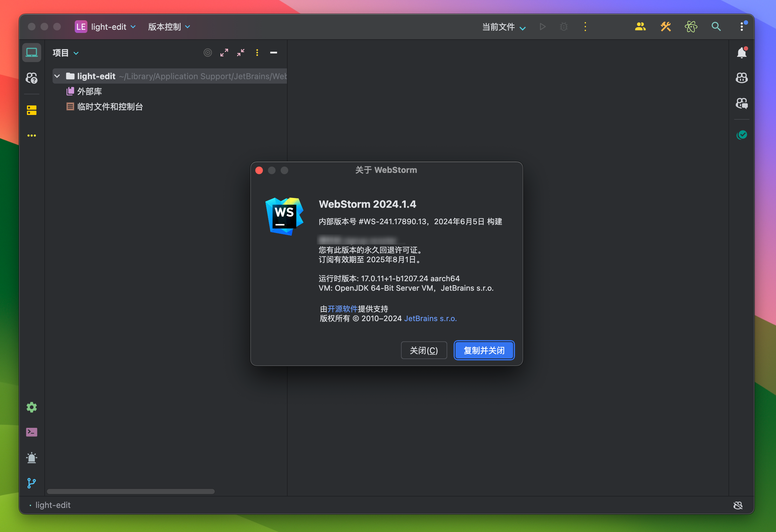Click the WebStorm 2024.1.4 version heading
Screen dimensions: 776x532
(x=367, y=204)
